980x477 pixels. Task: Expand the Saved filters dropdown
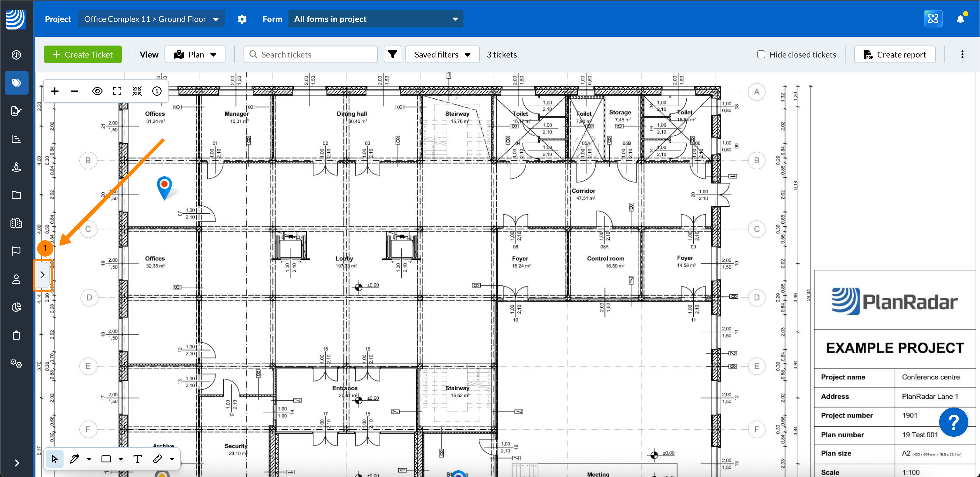point(442,54)
